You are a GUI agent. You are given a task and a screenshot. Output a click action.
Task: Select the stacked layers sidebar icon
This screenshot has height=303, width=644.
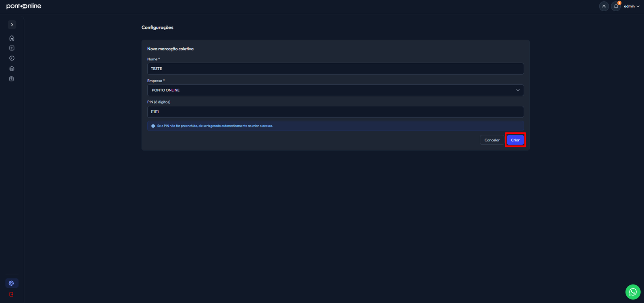point(12,68)
